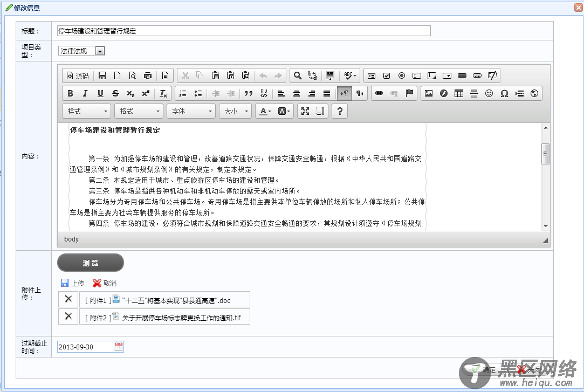Open the Find magnifier tool

click(297, 75)
